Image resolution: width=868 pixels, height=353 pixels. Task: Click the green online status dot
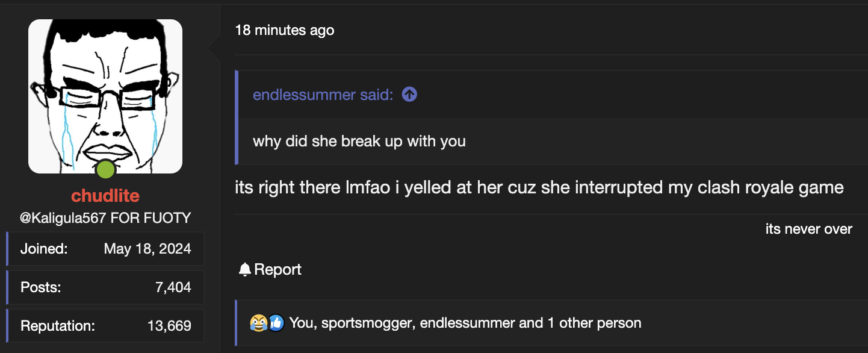[x=106, y=170]
